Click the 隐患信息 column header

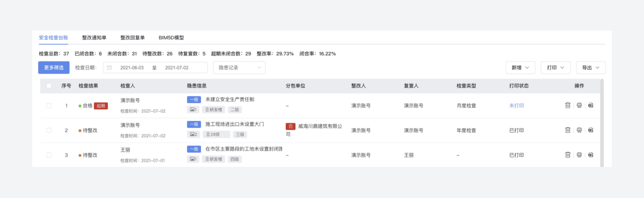click(197, 86)
